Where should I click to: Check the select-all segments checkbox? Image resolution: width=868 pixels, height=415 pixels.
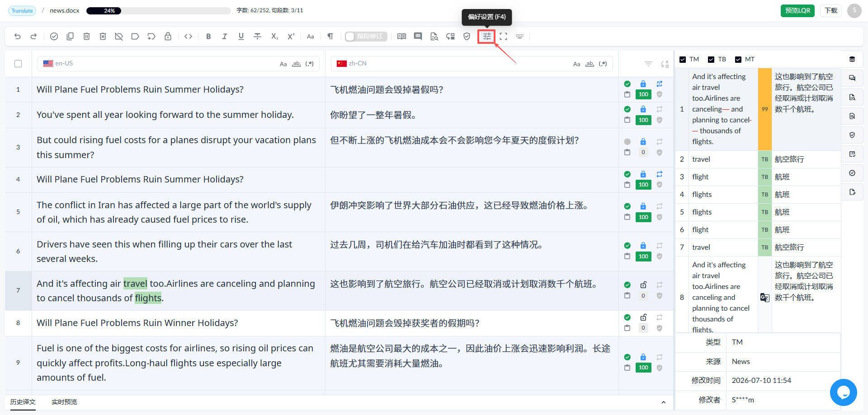[x=18, y=64]
